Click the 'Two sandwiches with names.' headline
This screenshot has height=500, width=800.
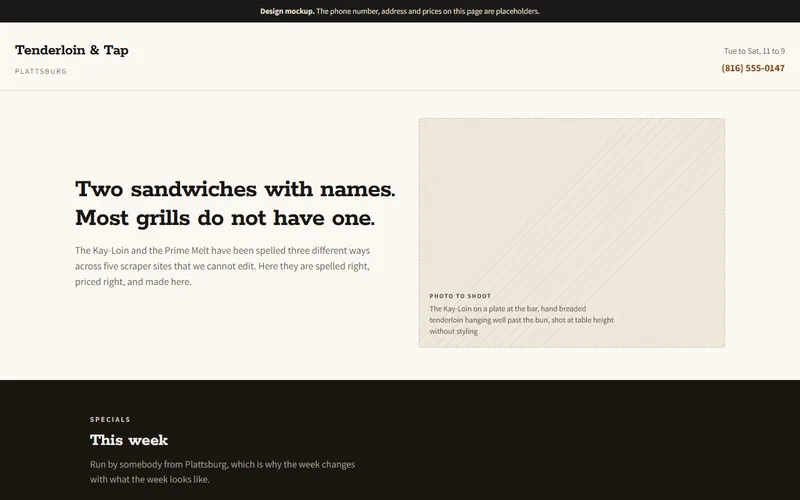(x=235, y=189)
